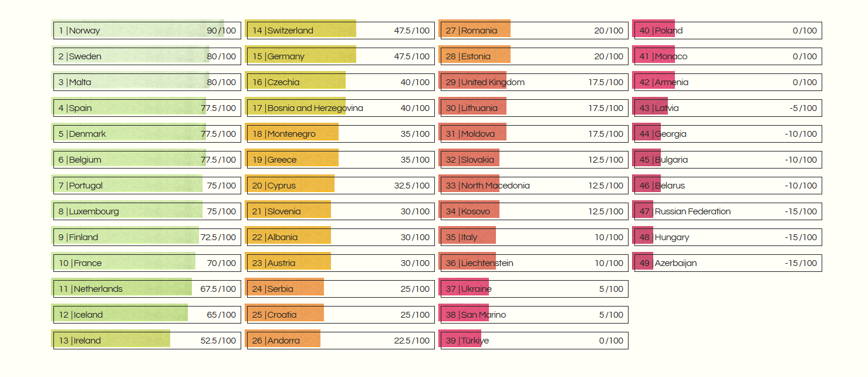
Task: Select the Lithuania ranking row
Action: [535, 108]
